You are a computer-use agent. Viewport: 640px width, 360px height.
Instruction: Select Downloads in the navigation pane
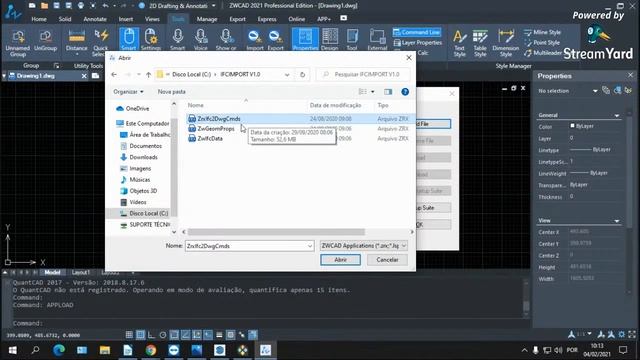(143, 157)
